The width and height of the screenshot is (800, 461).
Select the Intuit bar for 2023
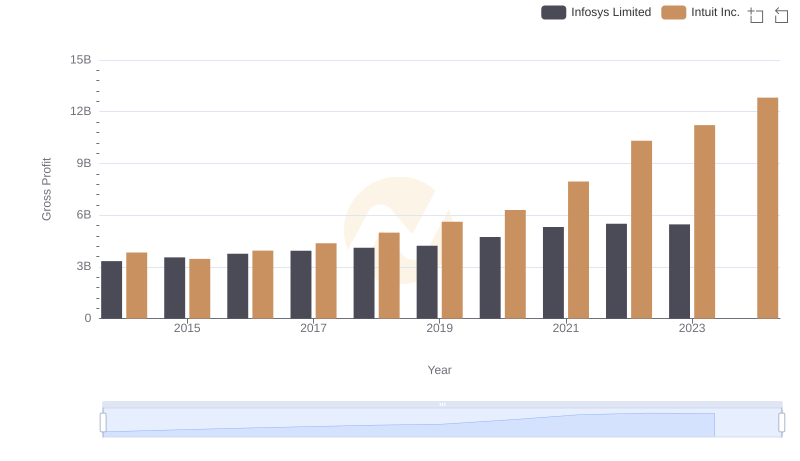coord(704,222)
